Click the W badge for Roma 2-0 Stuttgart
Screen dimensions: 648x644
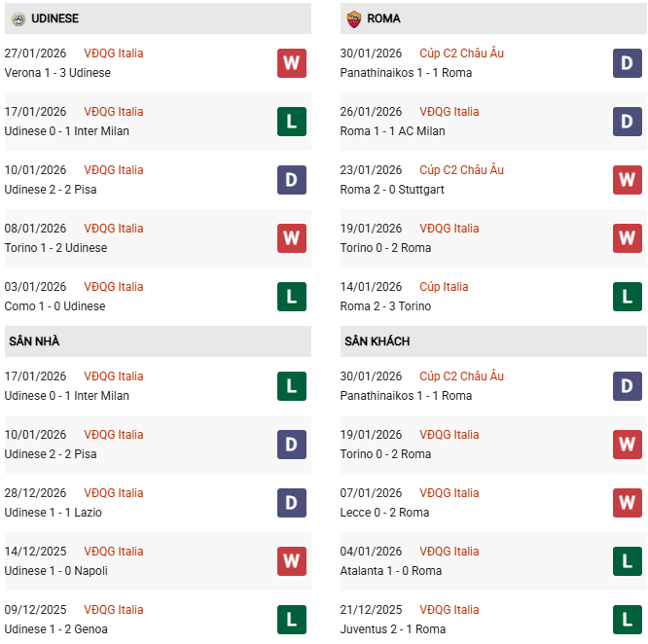click(x=628, y=180)
